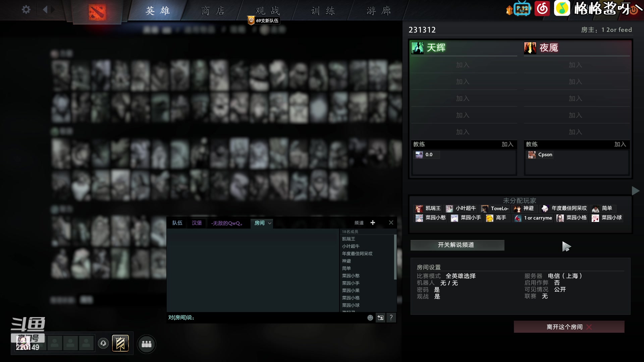This screenshot has height=362, width=644.
Task: Click 年度最佳阿呆哎's avatar in unassigned players
Action: click(x=545, y=208)
